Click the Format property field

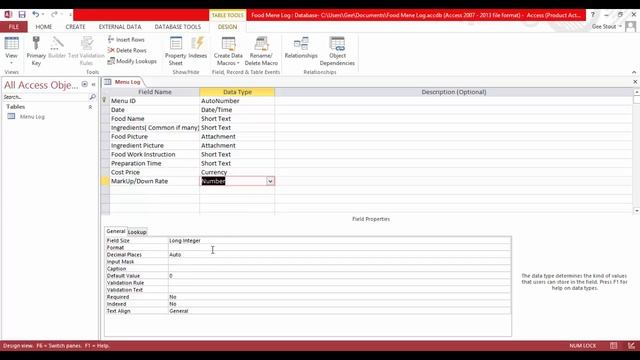pyautogui.click(x=339, y=248)
